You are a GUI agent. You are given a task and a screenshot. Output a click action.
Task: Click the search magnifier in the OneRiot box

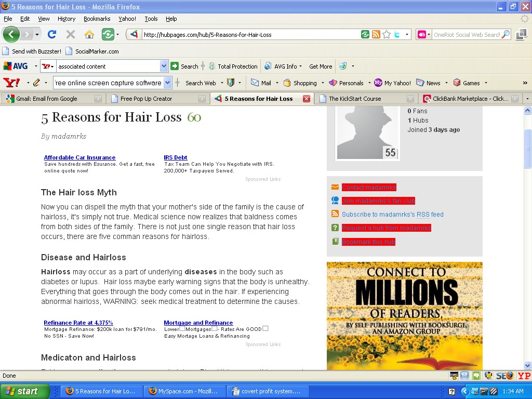click(x=506, y=35)
